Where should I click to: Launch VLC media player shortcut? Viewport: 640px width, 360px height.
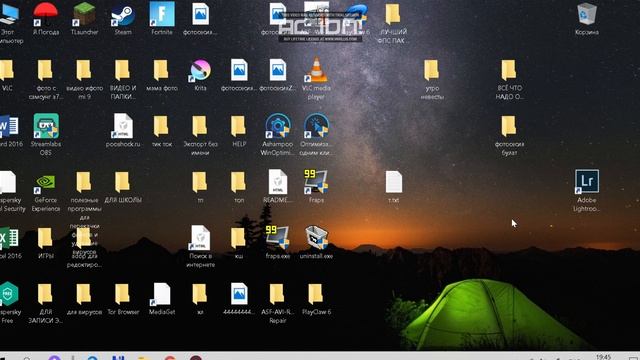[x=316, y=71]
